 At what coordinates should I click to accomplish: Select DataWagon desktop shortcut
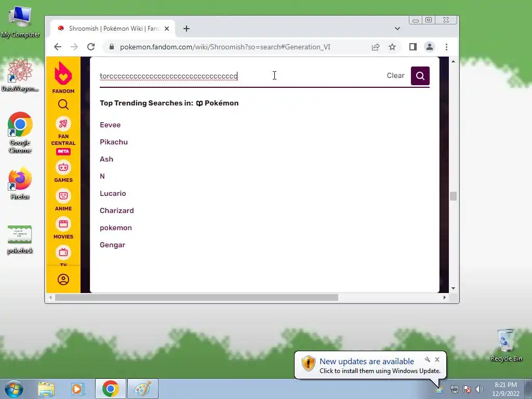(20, 75)
